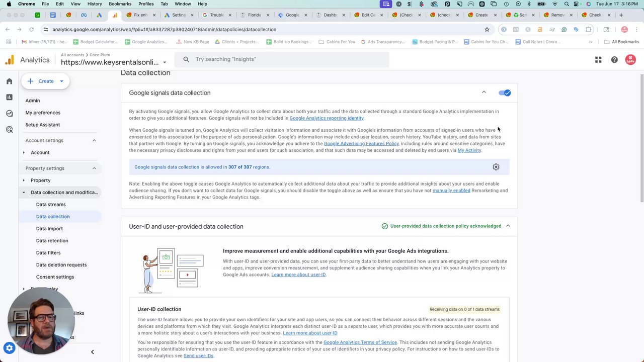Expand the Property tree item
Viewport: 644px width, 362px height.
pos(24,180)
